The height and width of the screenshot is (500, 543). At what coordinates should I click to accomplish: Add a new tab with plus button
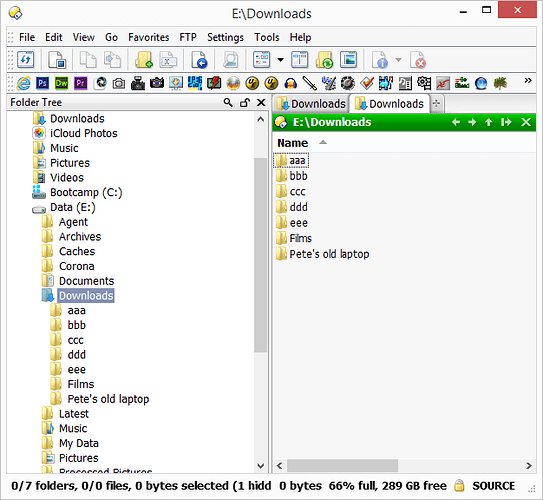coord(436,103)
